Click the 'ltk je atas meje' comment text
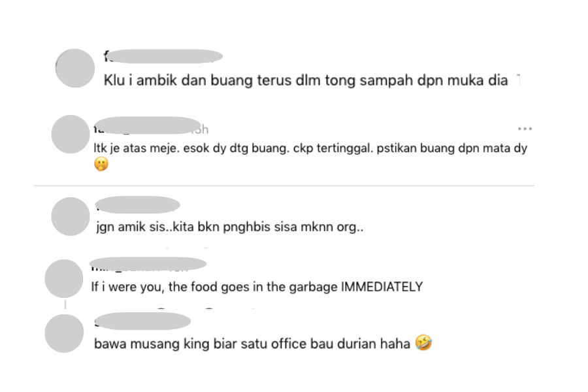 pyautogui.click(x=310, y=148)
